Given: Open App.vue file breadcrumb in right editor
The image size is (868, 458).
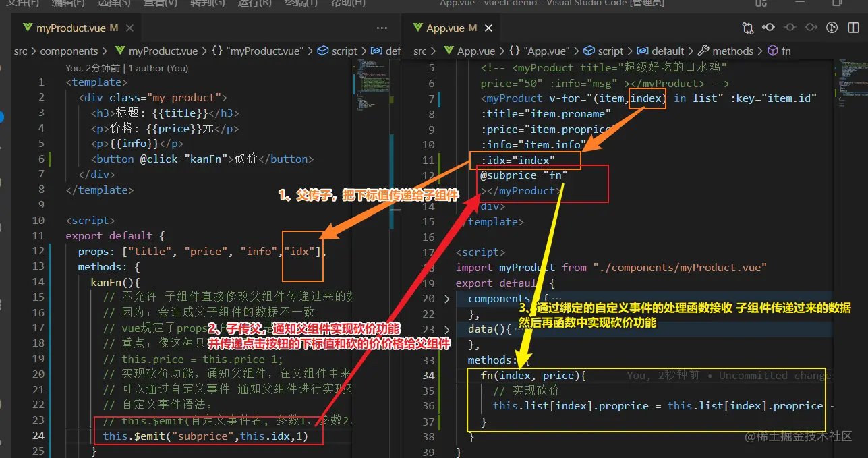Looking at the screenshot, I should pyautogui.click(x=476, y=51).
